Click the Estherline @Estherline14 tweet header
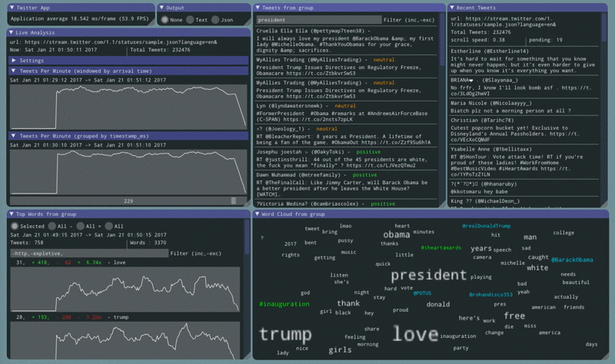This screenshot has width=615, height=364. 490,51
